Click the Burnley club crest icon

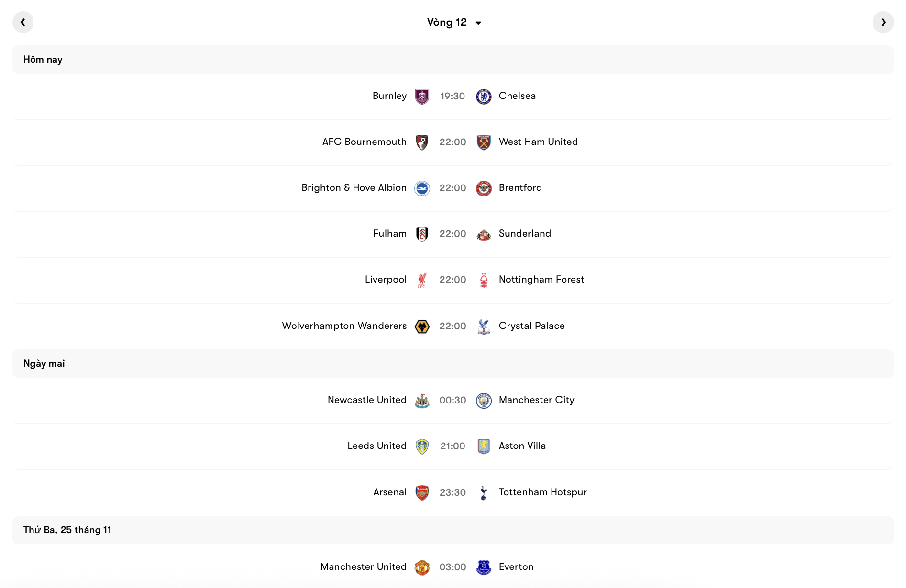point(422,96)
